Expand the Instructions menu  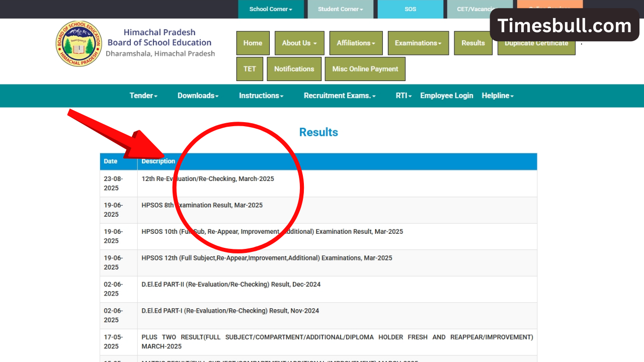[261, 96]
